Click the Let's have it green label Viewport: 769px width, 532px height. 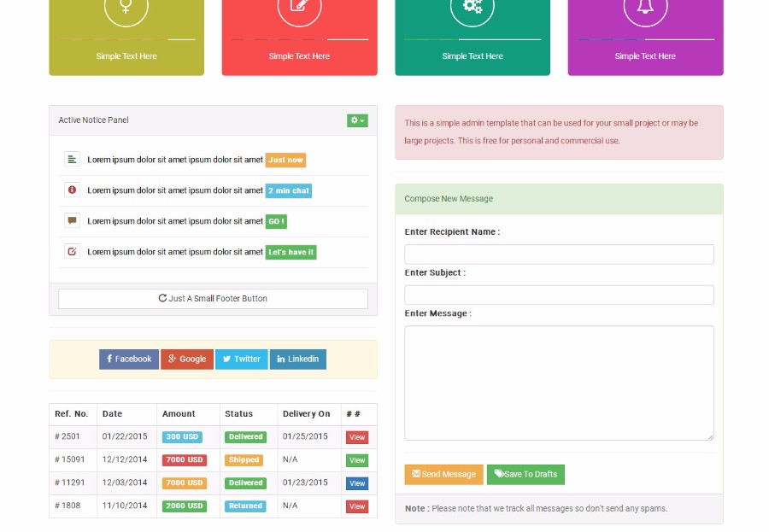click(x=291, y=252)
